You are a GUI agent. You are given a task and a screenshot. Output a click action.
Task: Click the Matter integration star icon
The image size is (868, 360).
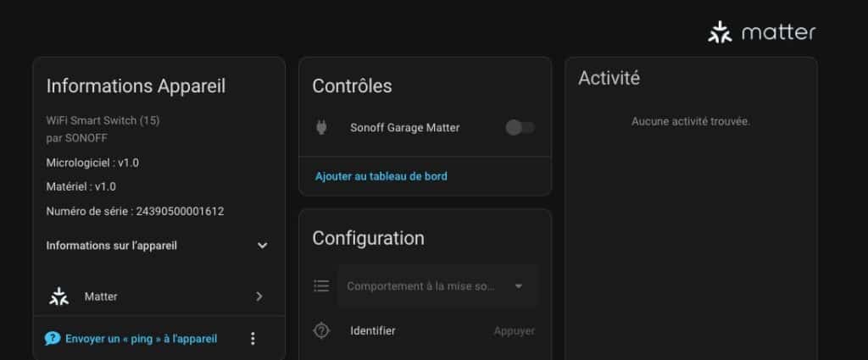58,296
